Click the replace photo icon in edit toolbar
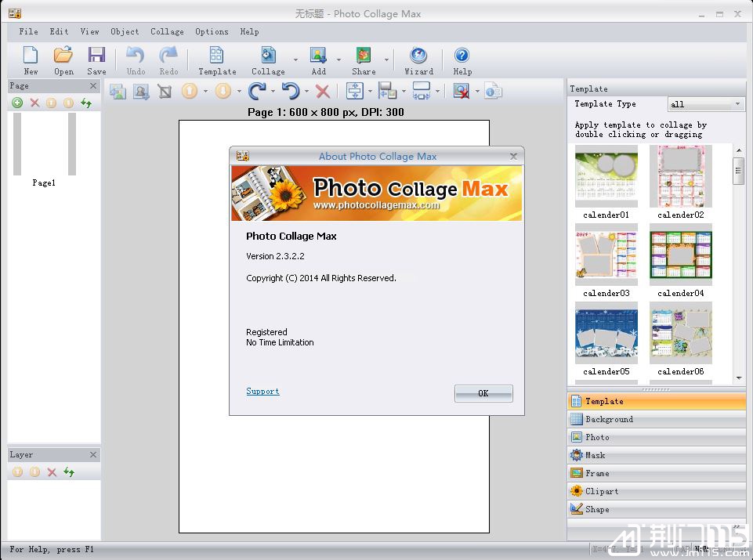Screen dimensions: 753x560 [118, 91]
